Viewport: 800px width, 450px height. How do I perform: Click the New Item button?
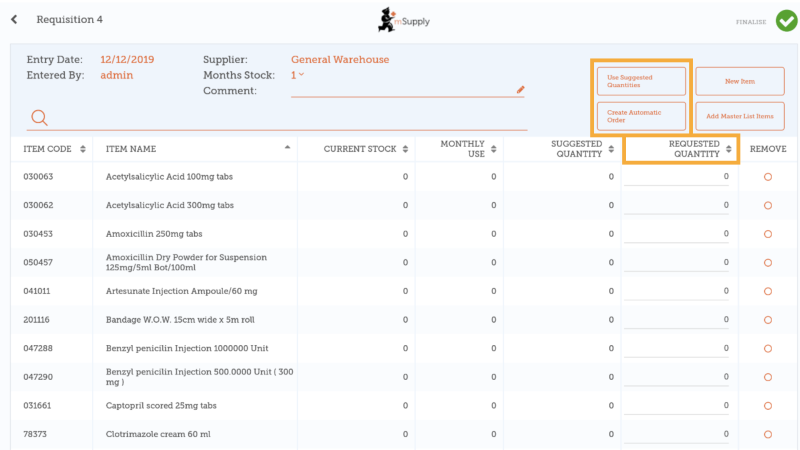pos(740,81)
